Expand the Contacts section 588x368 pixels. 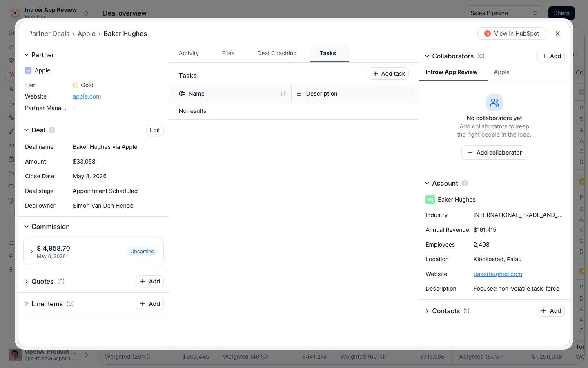coord(427,311)
